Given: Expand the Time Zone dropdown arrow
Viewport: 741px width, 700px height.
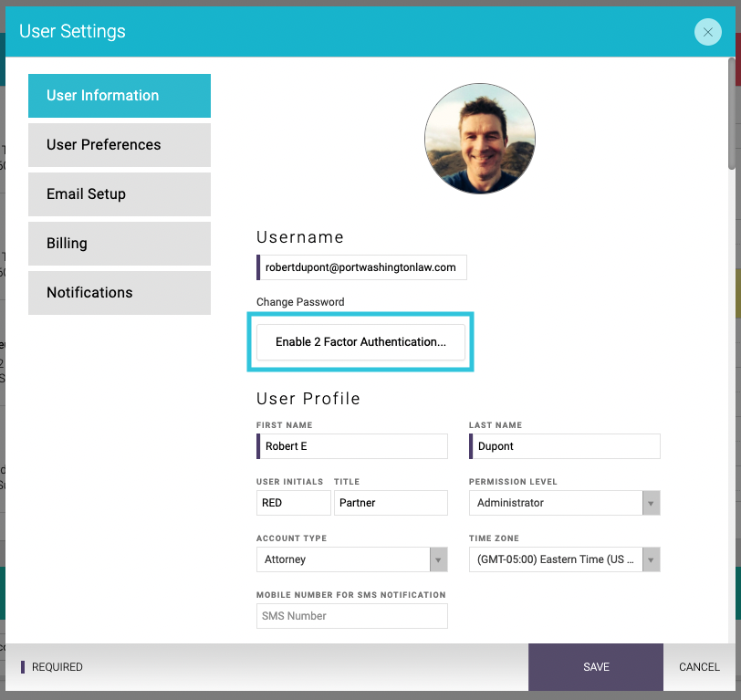Looking at the screenshot, I should pyautogui.click(x=651, y=559).
